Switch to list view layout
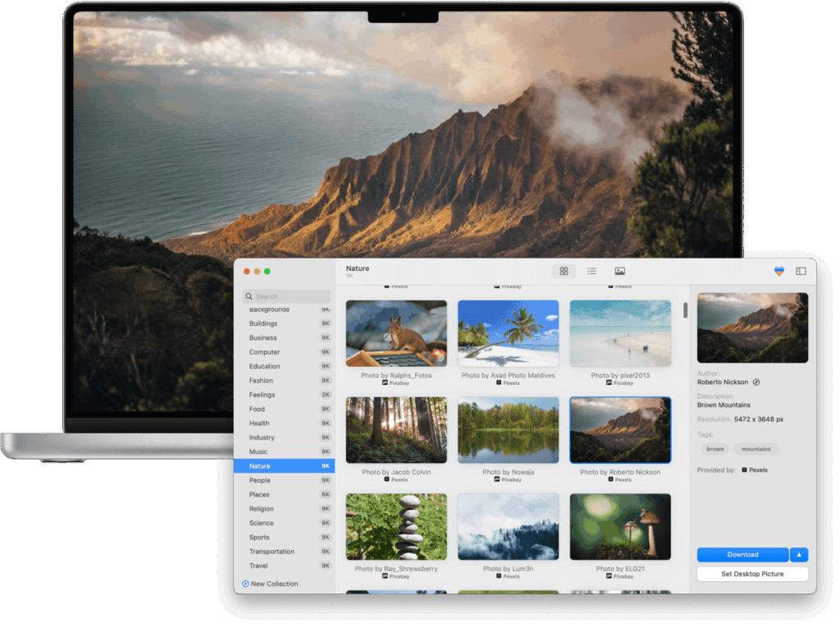840x628 pixels. coord(591,271)
